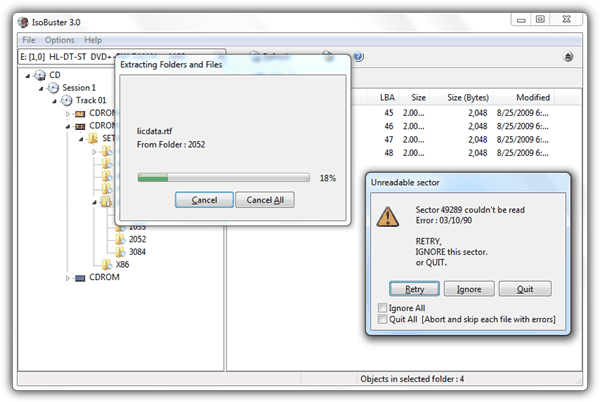The image size is (600, 402).
Task: Collapse the SET folder node
Action: [x=81, y=139]
